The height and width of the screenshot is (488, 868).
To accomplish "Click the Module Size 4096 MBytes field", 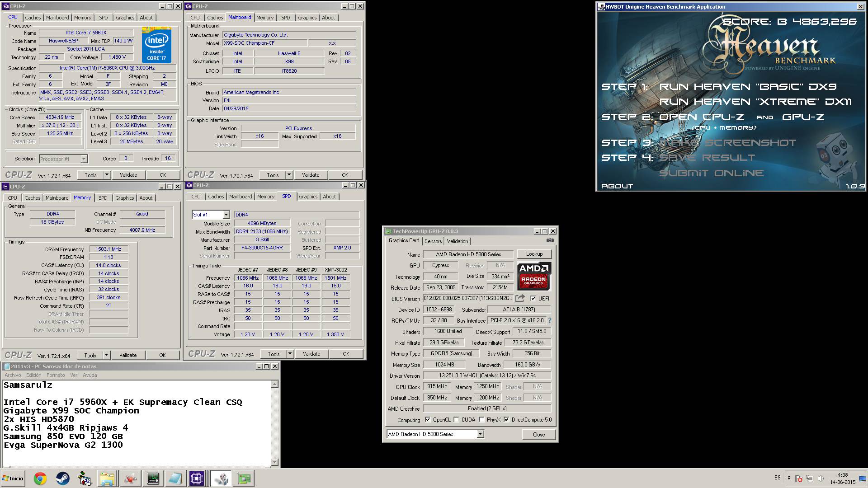I will (x=262, y=223).
